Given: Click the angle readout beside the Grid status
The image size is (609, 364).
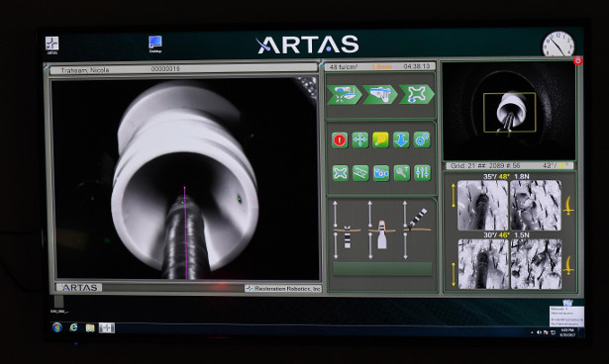Looking at the screenshot, I should coord(555,165).
